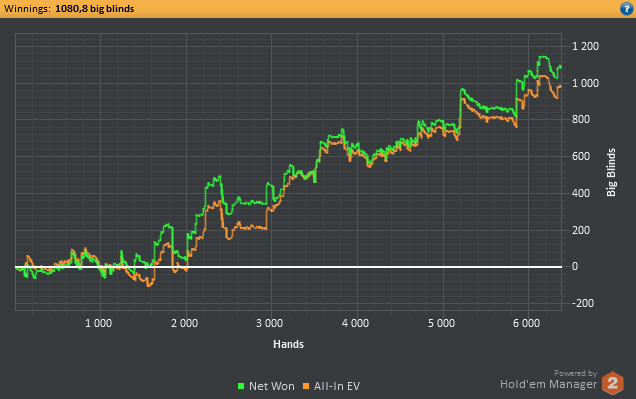Screen dimensions: 636x399
Task: Click the Big Blinds axis title
Action: click(611, 172)
